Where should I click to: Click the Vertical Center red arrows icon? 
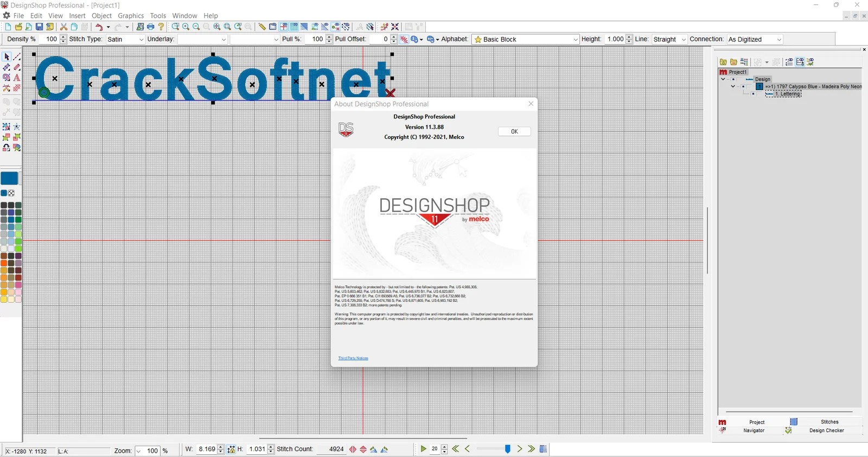click(x=363, y=449)
